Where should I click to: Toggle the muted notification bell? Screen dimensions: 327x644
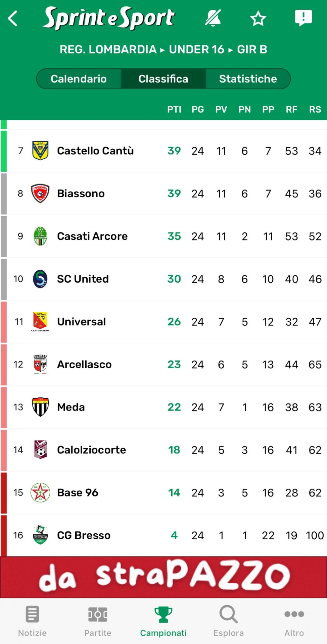point(213,18)
